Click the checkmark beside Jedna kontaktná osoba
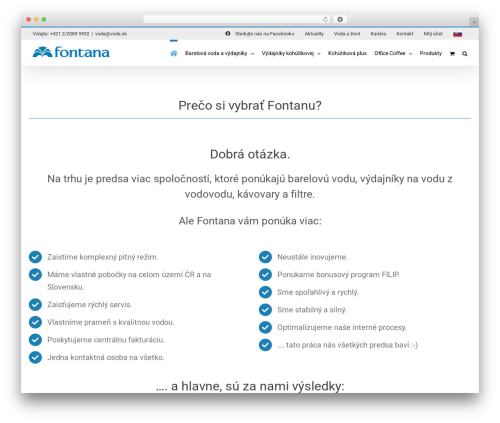This screenshot has height=423, width=500. (x=35, y=357)
